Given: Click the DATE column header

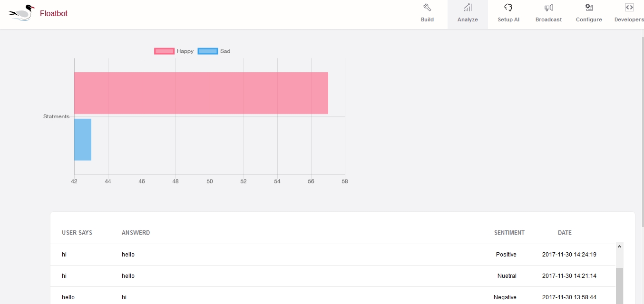Looking at the screenshot, I should pyautogui.click(x=565, y=233).
